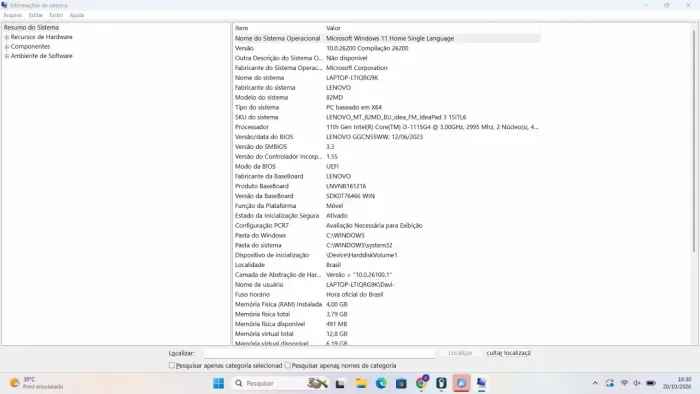Viewport: 700px width, 394px height.
Task: Click the Valor column header
Action: pos(432,28)
